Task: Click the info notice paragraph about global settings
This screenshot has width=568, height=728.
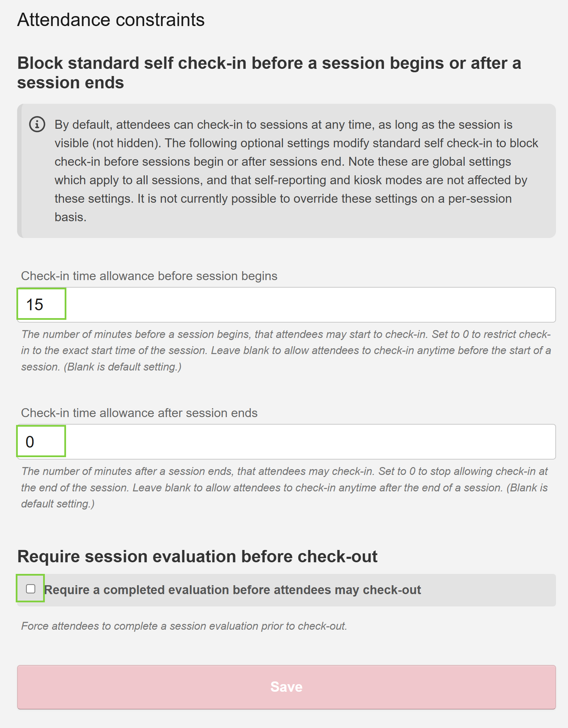Action: point(296,171)
